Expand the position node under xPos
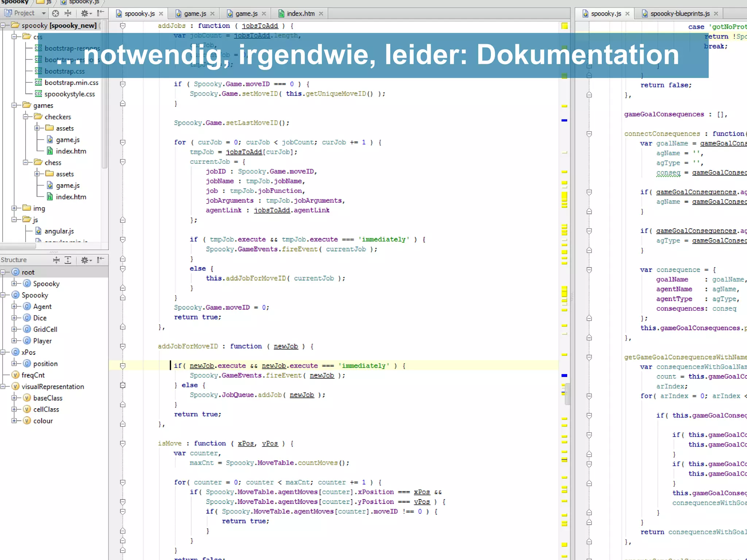Screen dimensions: 747x560 (x=14, y=363)
